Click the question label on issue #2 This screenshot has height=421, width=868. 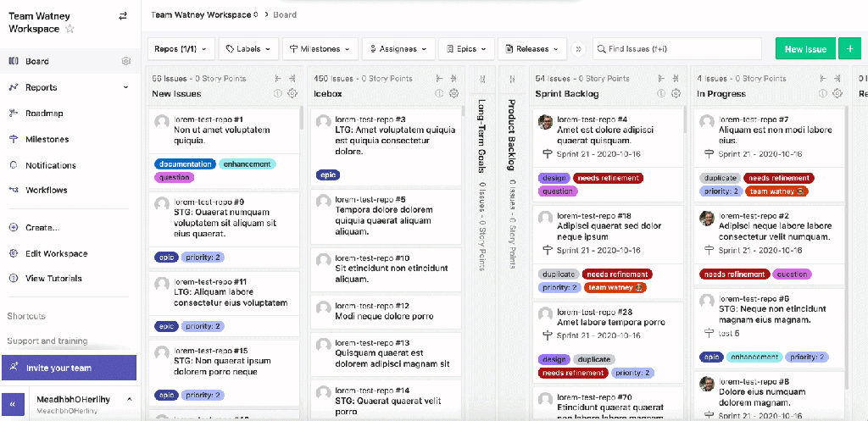(792, 274)
